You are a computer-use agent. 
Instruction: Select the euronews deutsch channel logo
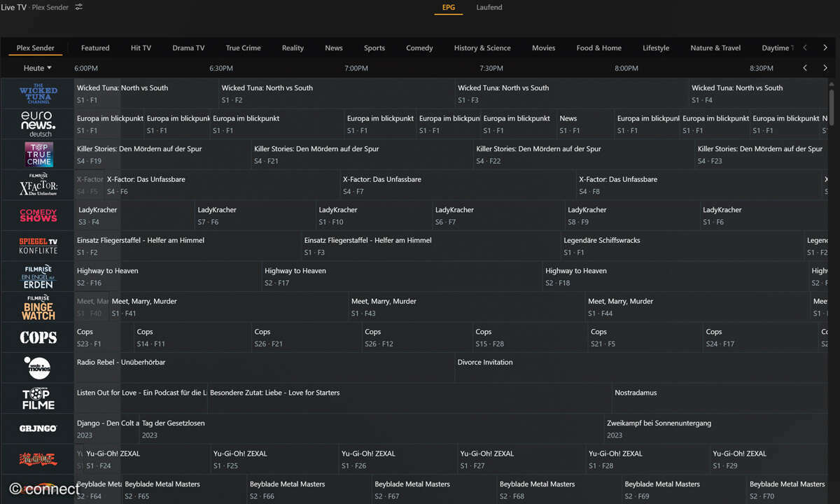point(38,124)
